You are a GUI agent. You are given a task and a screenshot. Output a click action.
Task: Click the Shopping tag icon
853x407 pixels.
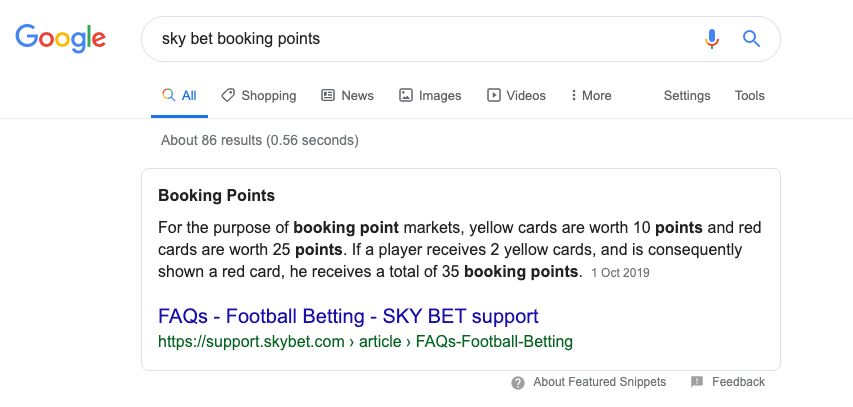228,95
